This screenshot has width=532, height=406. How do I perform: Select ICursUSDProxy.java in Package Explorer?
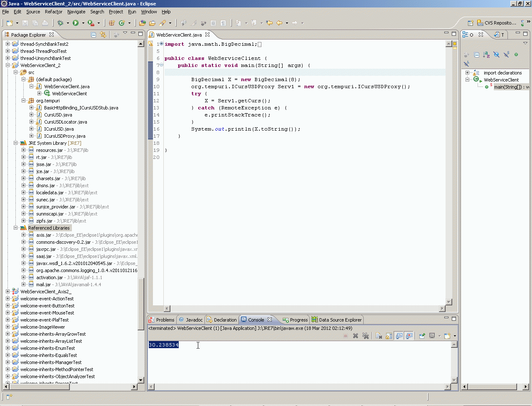point(64,136)
